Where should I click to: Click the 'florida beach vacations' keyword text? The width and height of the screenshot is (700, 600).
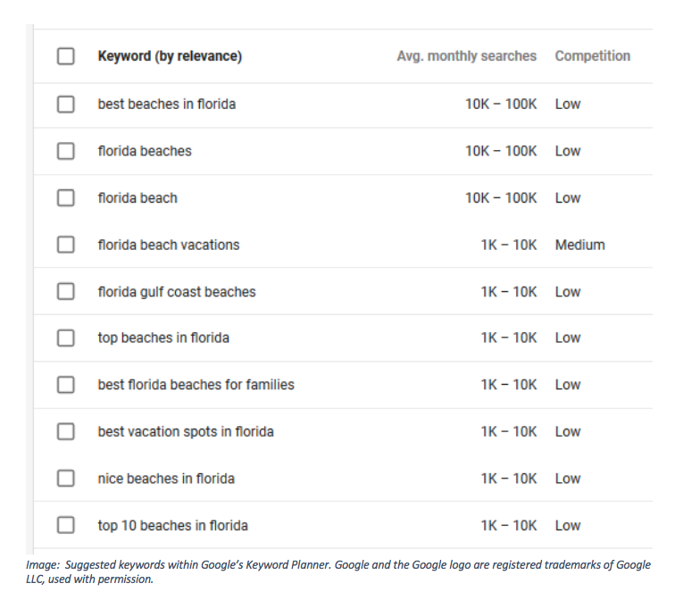168,245
